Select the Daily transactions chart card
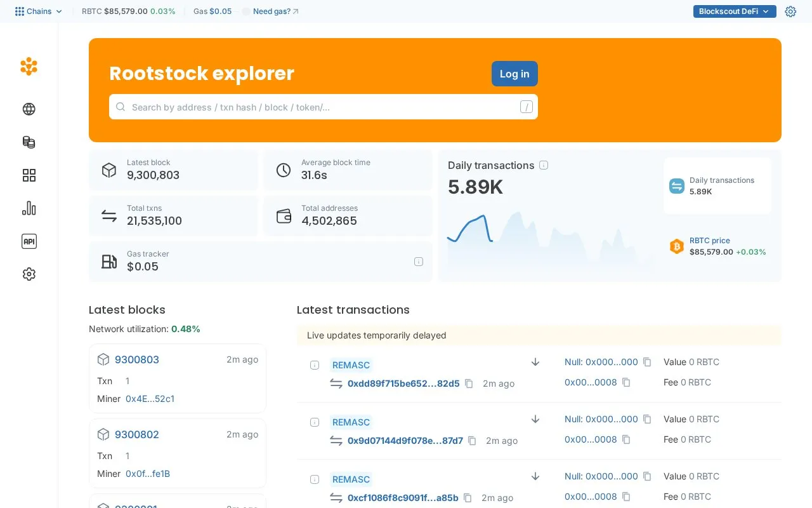 pos(718,186)
